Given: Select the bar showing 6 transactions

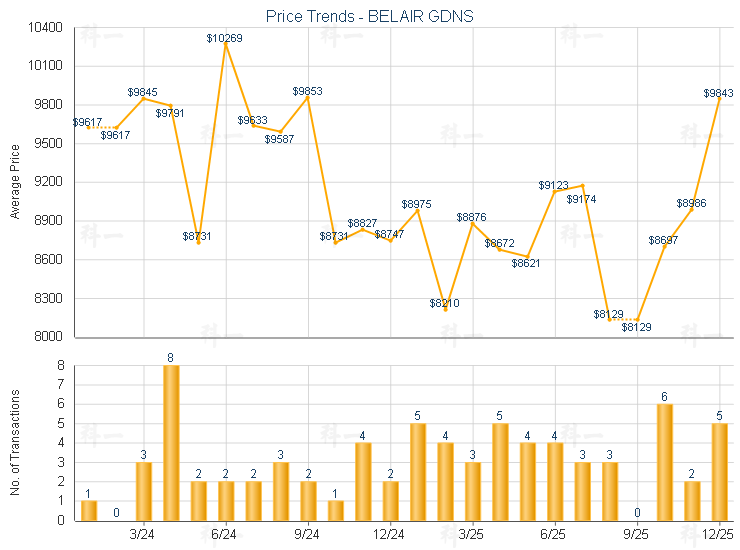Looking at the screenshot, I should [664, 462].
